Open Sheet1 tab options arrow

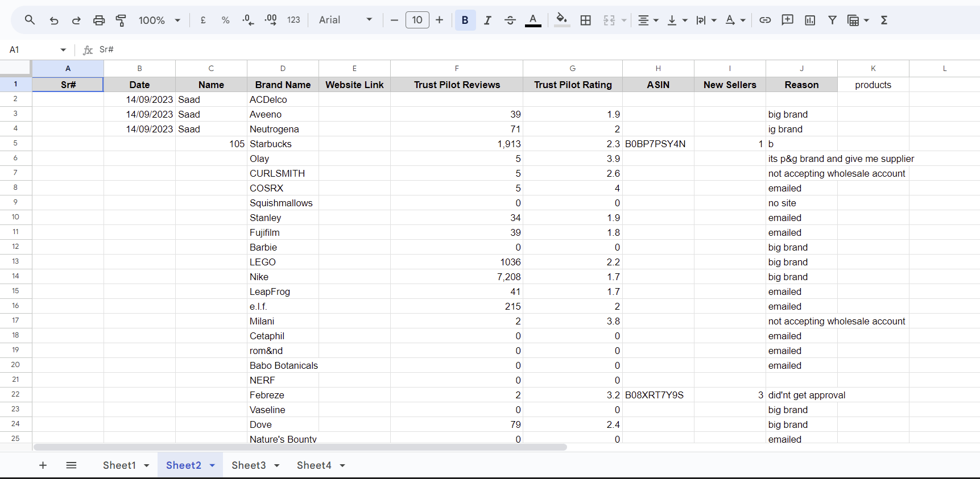click(147, 466)
